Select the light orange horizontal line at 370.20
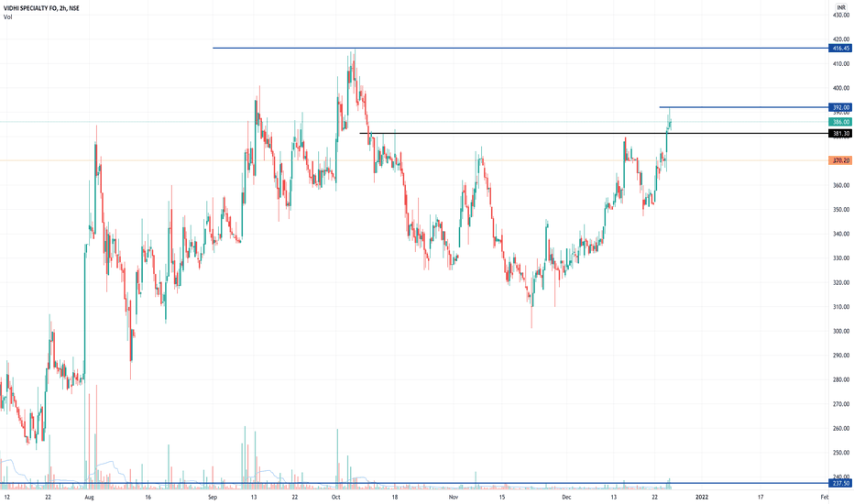 414,160
